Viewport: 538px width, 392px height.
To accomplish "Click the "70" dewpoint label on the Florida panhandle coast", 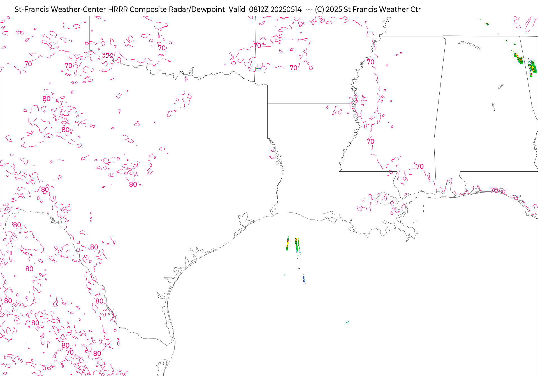I will coord(494,190).
